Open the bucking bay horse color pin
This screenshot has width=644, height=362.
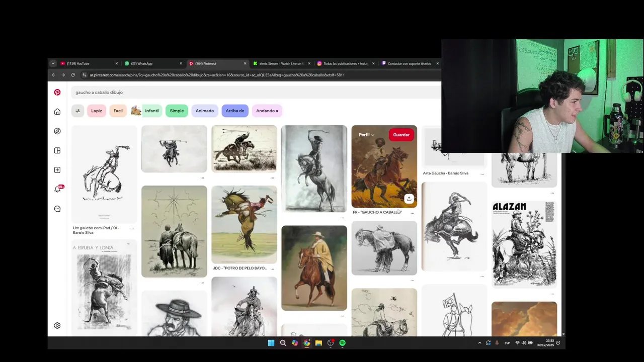(x=244, y=224)
